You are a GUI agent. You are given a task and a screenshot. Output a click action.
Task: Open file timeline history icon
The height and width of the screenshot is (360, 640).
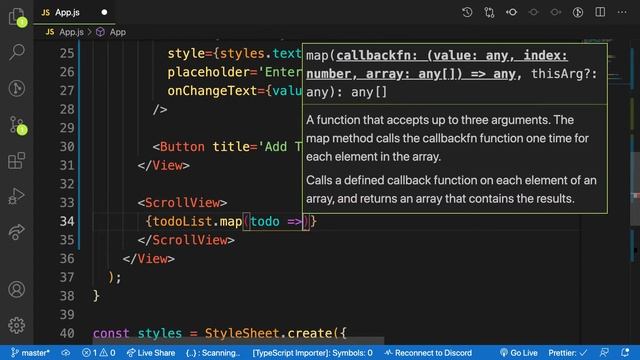[x=467, y=12]
